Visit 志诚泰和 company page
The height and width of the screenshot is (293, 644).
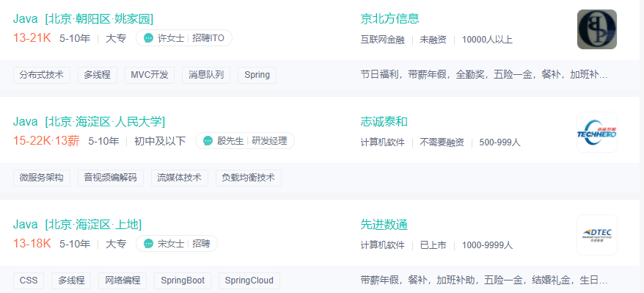(x=384, y=122)
